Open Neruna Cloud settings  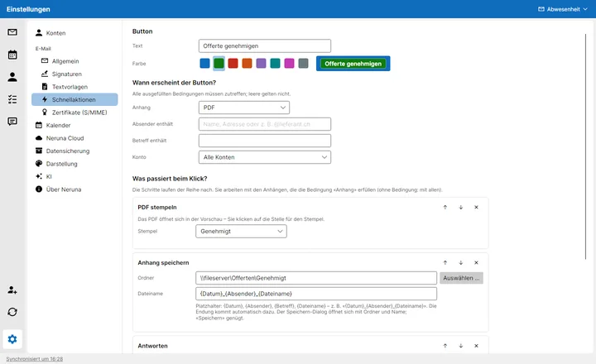pos(74,138)
